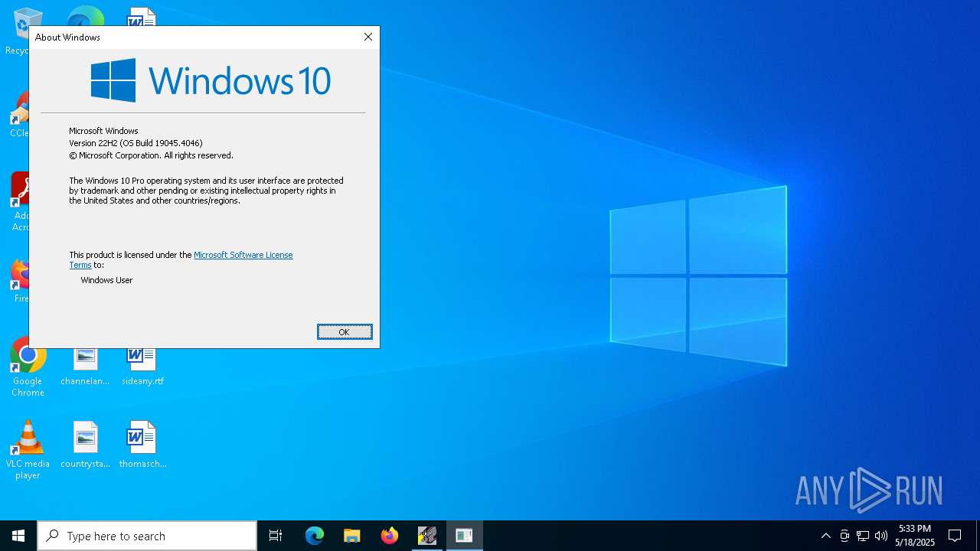Click the Windows User licensee text
Image resolution: width=980 pixels, height=551 pixels.
click(106, 280)
